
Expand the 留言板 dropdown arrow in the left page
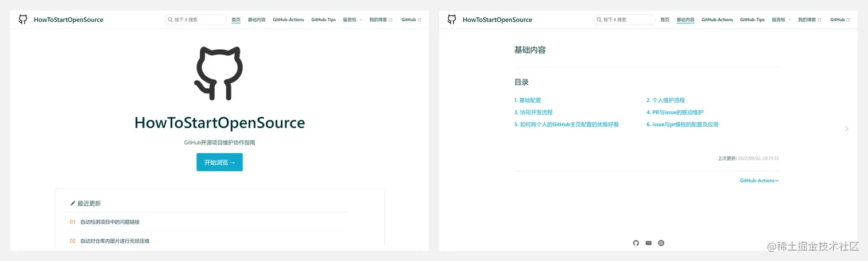(x=361, y=20)
